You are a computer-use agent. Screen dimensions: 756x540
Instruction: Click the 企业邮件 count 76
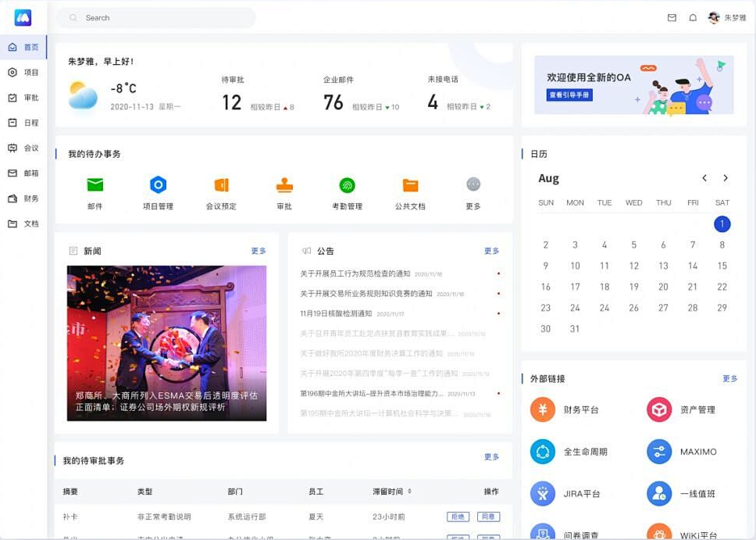(x=333, y=102)
